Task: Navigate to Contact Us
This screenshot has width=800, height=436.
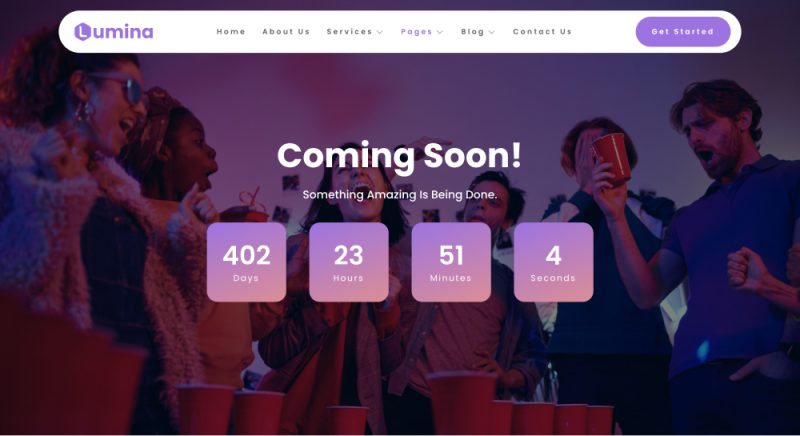Action: click(x=542, y=32)
